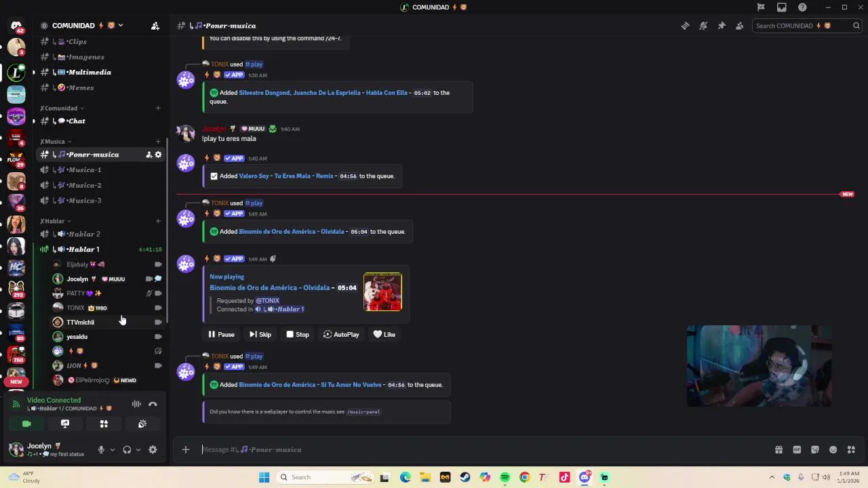
Task: Show the member list icon in header
Action: pos(739,26)
